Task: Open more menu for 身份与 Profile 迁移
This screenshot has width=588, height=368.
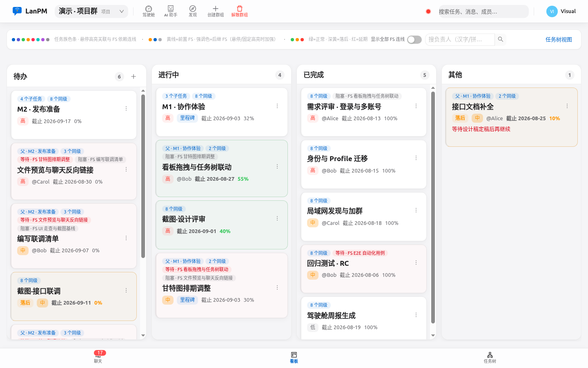Action: (x=416, y=158)
